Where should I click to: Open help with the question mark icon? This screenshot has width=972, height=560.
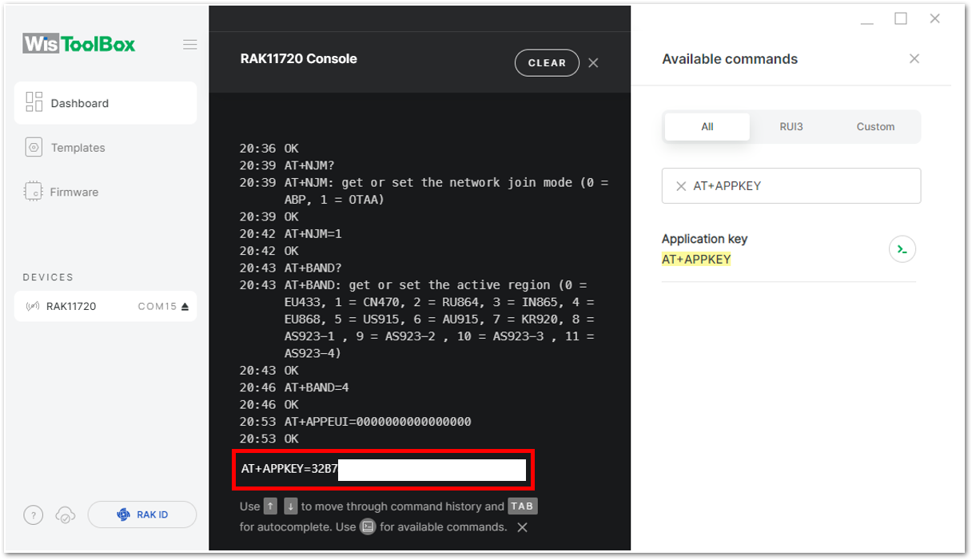pos(33,515)
